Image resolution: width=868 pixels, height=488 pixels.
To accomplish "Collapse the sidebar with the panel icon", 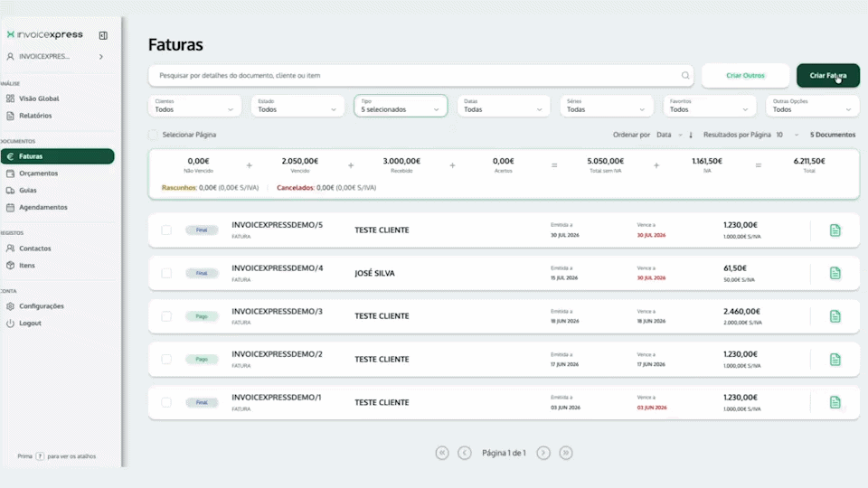I will [103, 35].
